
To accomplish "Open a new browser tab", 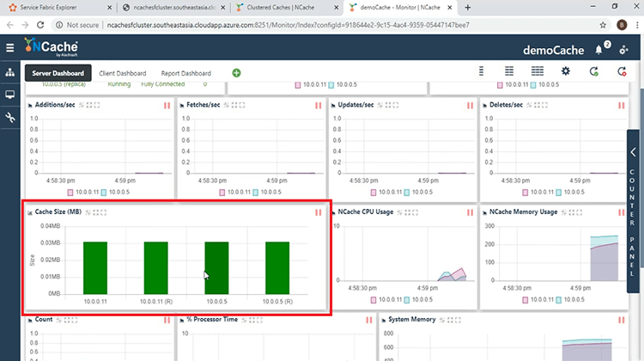I will coord(467,8).
